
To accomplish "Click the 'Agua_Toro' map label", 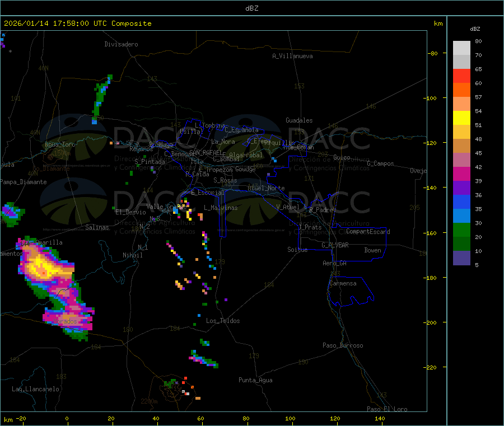I will (60, 144).
